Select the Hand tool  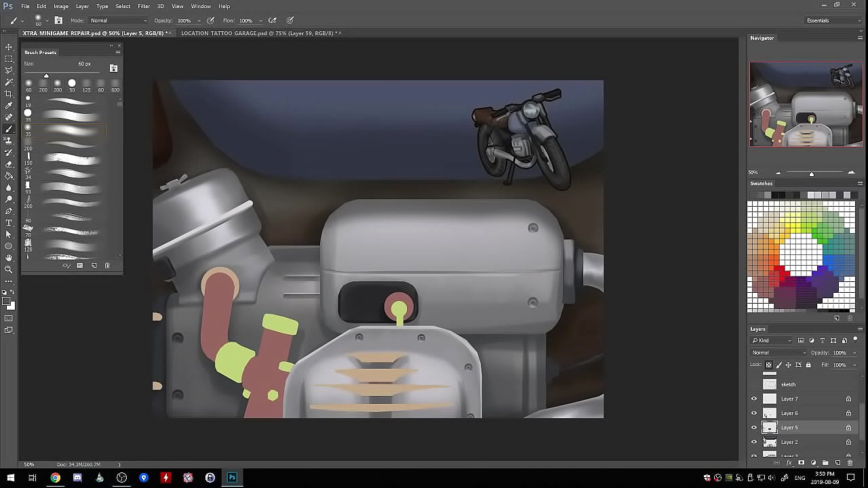pyautogui.click(x=9, y=258)
